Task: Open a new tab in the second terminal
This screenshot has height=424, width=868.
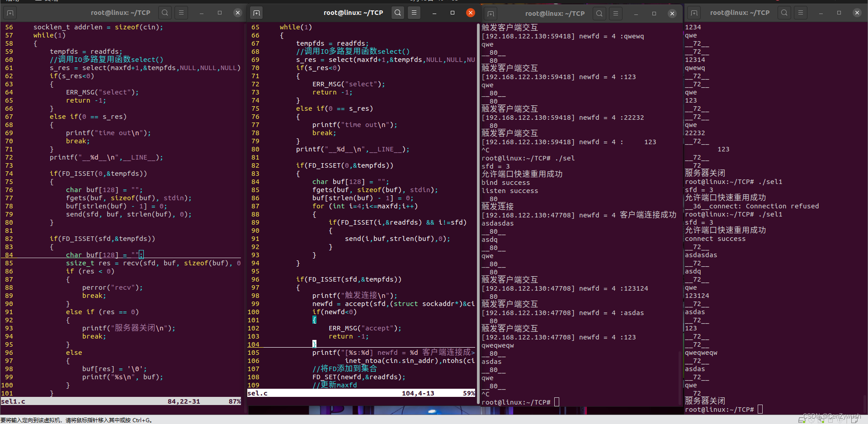Action: 256,13
